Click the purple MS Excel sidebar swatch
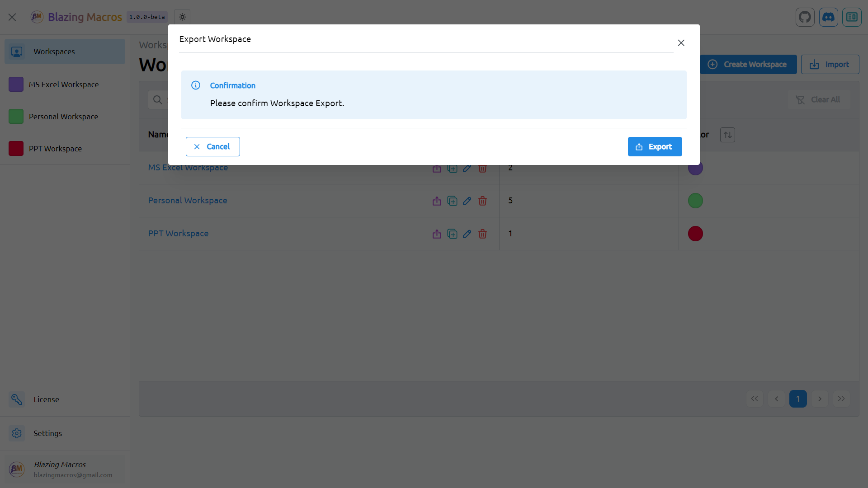868x488 pixels. click(x=16, y=84)
